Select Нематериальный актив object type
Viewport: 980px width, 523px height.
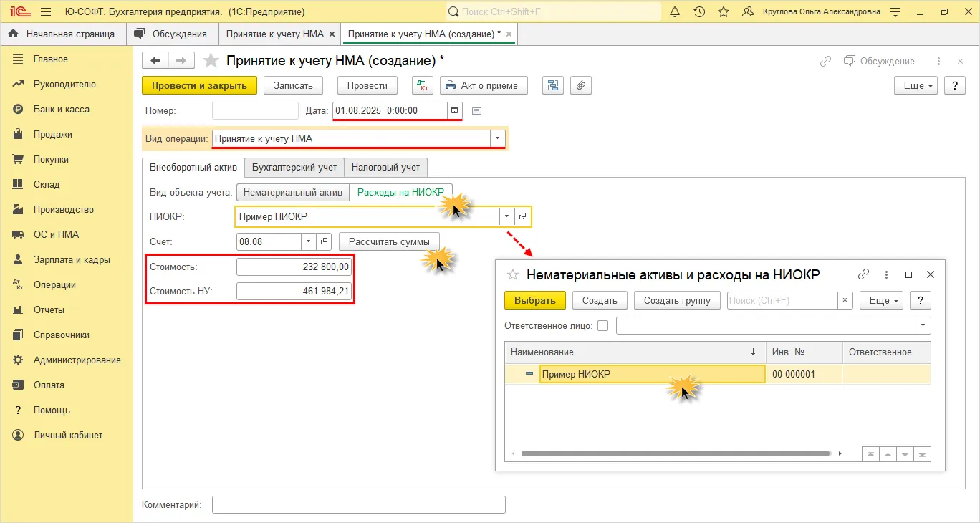pyautogui.click(x=293, y=192)
